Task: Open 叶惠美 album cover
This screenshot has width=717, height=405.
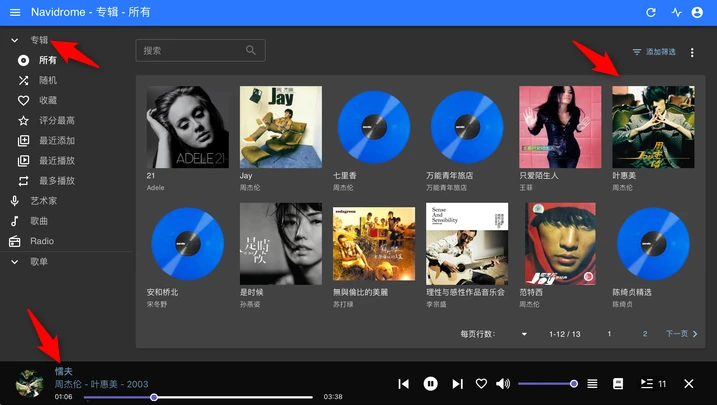Action: pos(653,127)
